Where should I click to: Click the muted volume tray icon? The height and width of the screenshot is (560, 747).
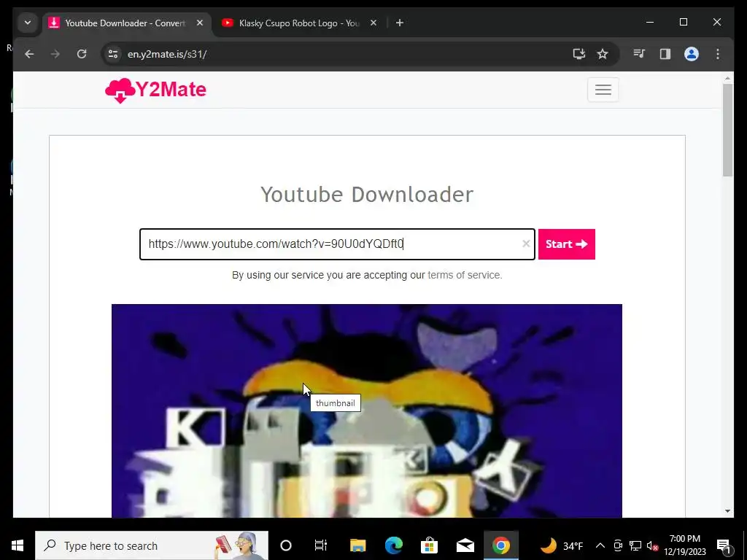[x=653, y=545]
